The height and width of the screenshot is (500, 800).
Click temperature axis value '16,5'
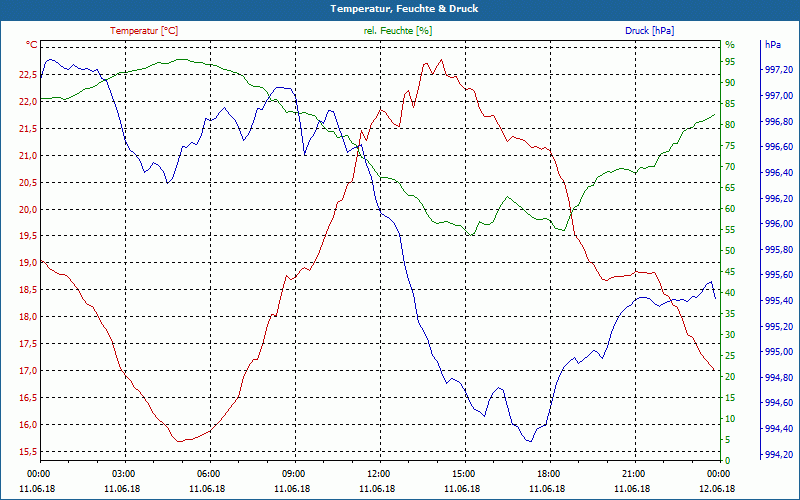click(x=28, y=397)
